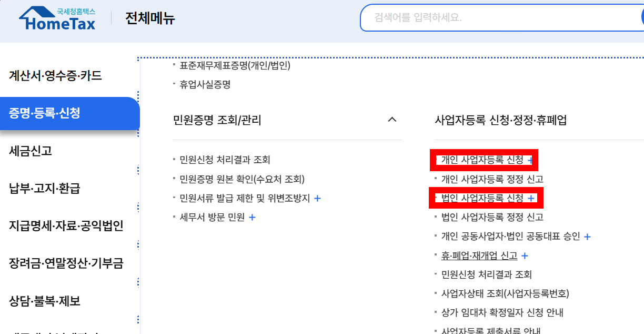Open 장려금·연말정산·기부금 sidebar category

66,262
